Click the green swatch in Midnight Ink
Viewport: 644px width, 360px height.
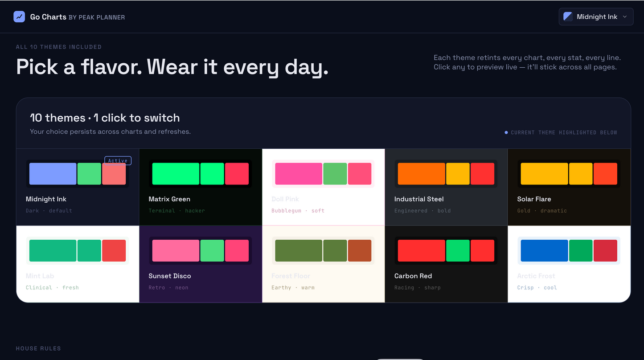pos(89,174)
